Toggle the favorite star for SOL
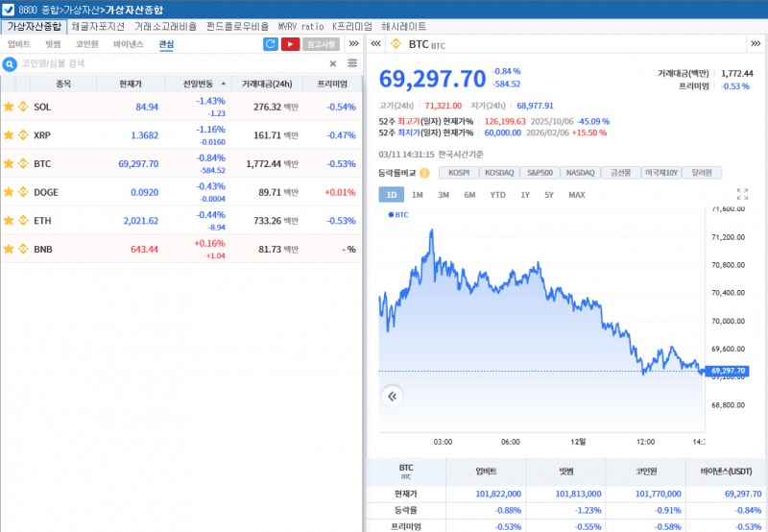768x532 pixels. tap(9, 107)
